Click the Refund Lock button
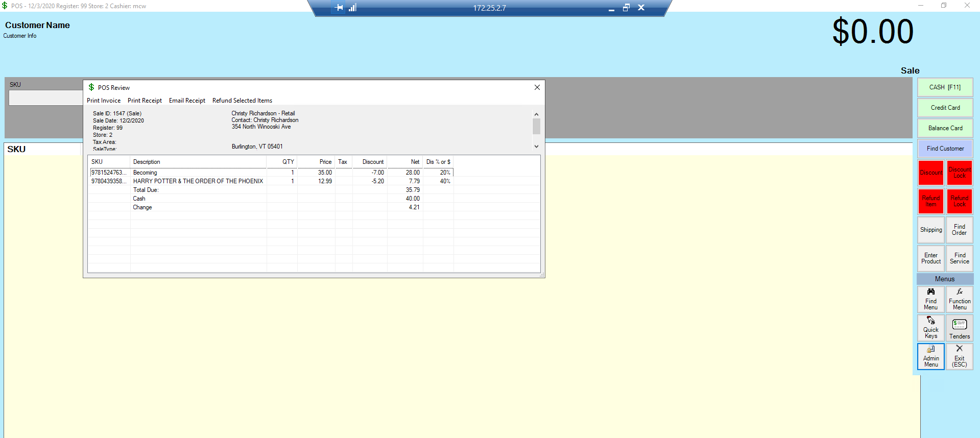Image resolution: width=980 pixels, height=438 pixels. (x=959, y=201)
